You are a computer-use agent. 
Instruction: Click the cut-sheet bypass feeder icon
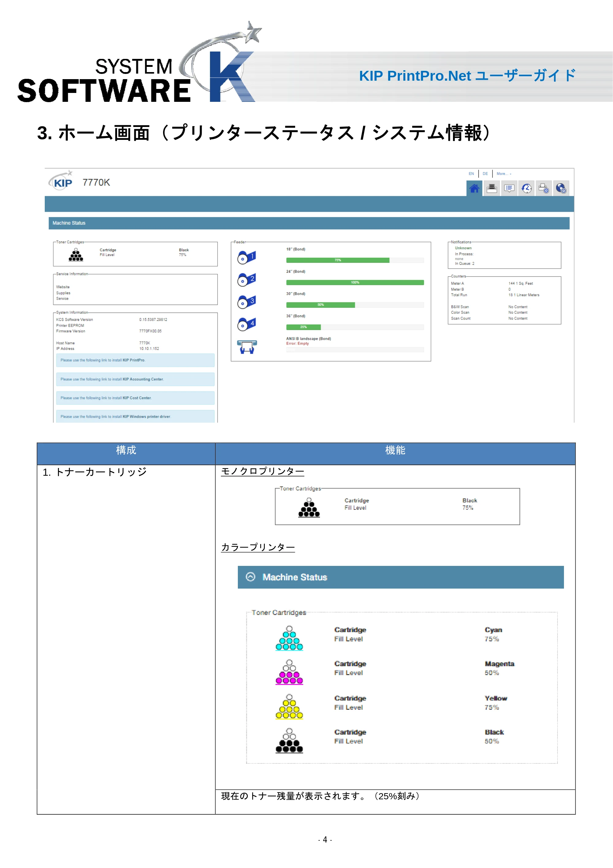pyautogui.click(x=247, y=347)
